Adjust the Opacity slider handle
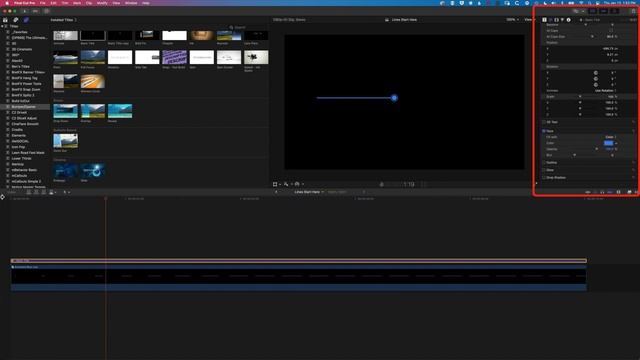The image size is (640, 360). point(597,149)
